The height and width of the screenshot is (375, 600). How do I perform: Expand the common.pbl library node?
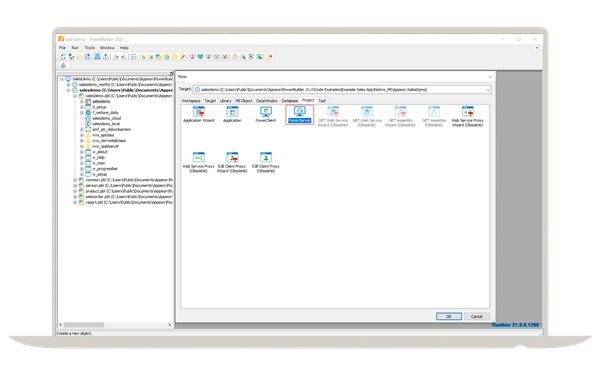[75, 180]
